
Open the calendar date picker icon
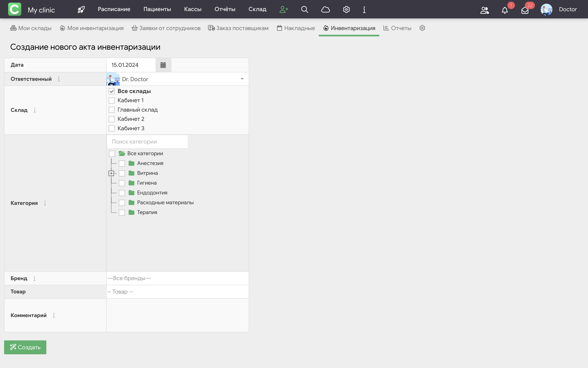163,65
